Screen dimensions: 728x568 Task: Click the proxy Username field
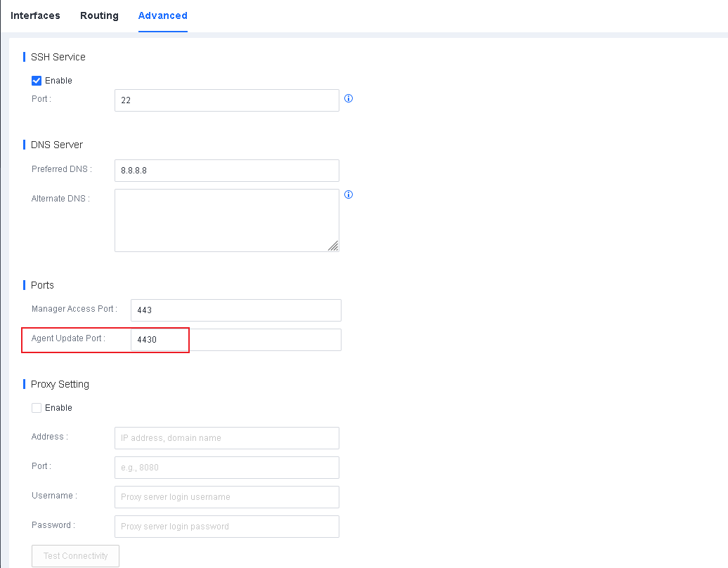tap(226, 497)
